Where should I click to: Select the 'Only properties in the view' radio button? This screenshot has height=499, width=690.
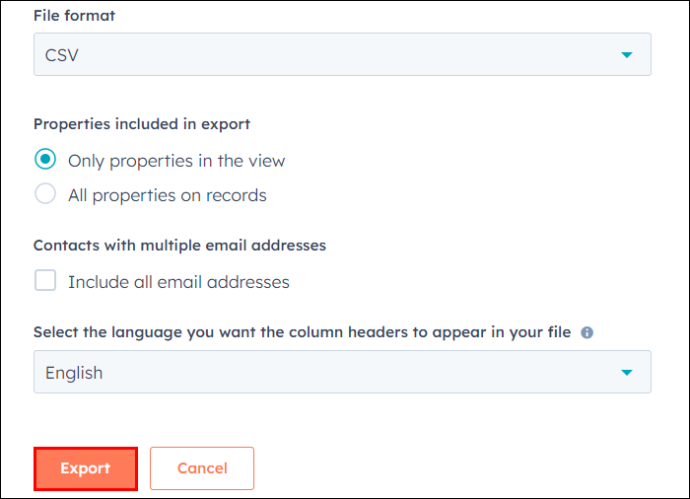45,159
